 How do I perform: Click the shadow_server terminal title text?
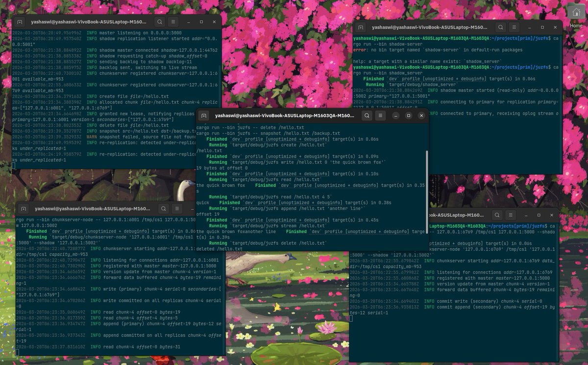[430, 27]
